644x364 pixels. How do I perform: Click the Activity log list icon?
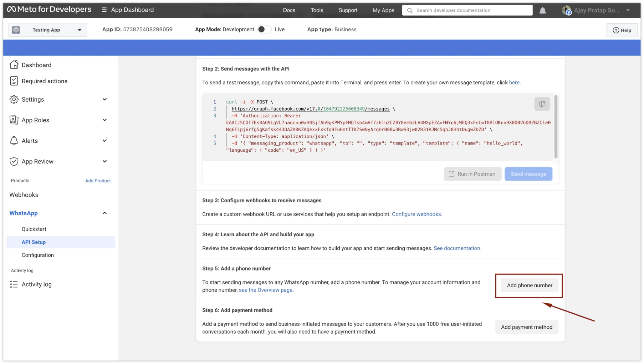pos(14,284)
